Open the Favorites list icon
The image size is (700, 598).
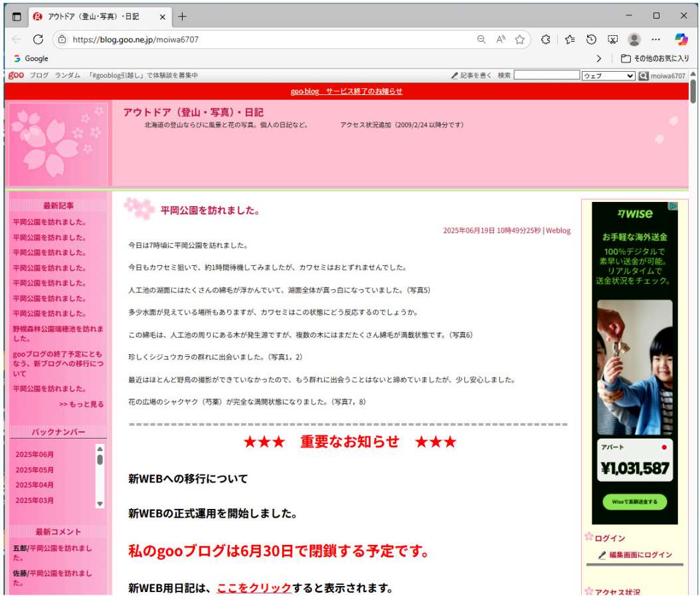coord(569,39)
